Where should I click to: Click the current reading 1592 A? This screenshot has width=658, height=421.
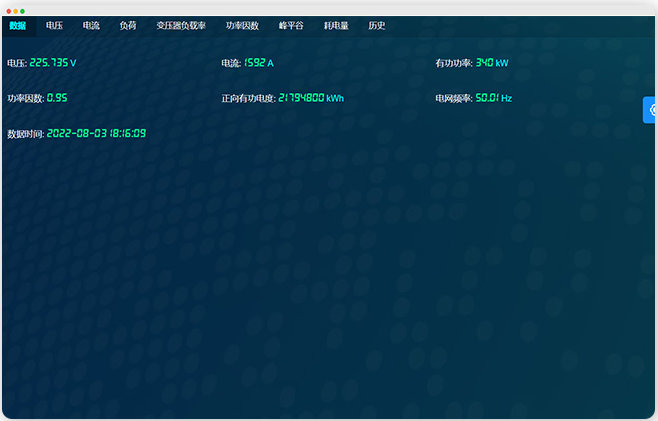coord(259,63)
